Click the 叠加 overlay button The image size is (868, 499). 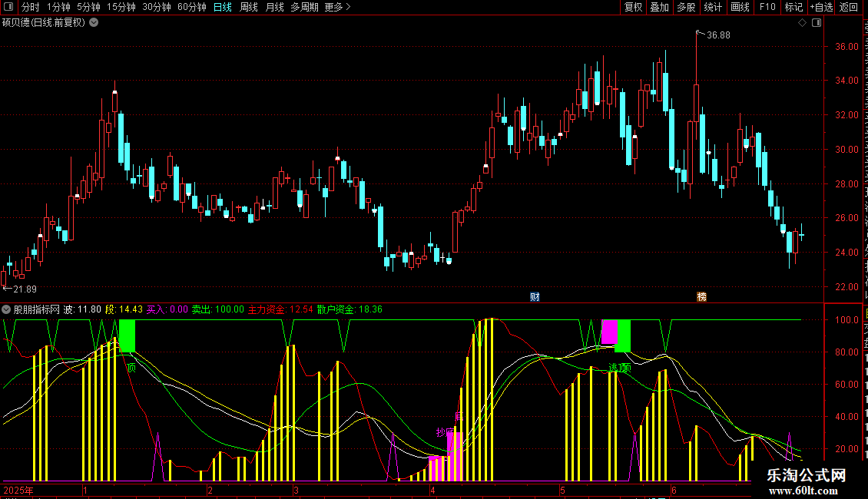click(659, 7)
